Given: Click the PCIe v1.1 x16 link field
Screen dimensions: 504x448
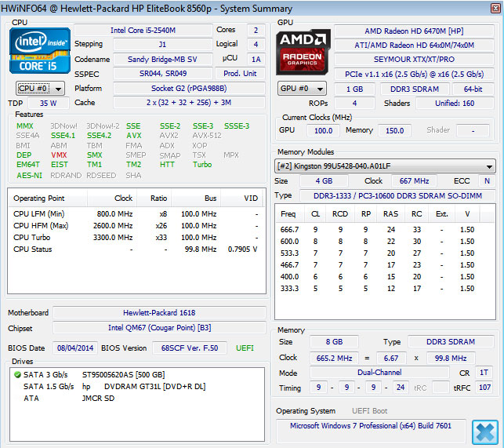Looking at the screenshot, I should (414, 75).
